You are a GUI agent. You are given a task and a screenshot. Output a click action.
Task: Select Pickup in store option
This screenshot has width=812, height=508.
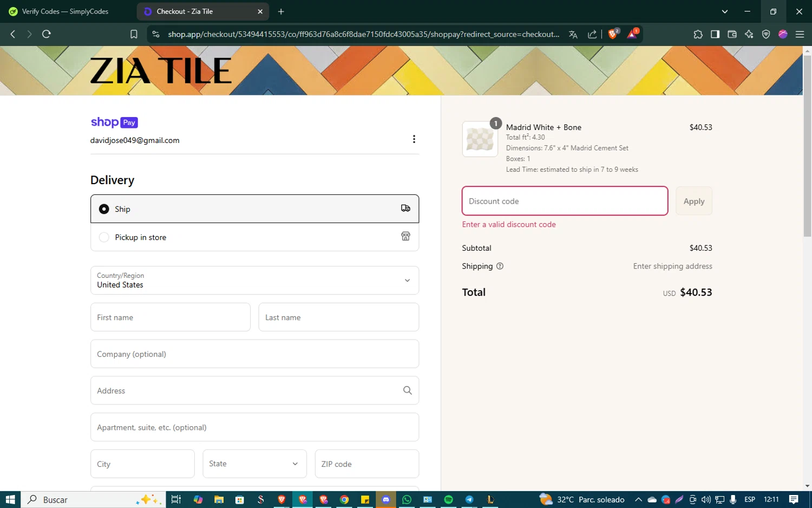254,237
